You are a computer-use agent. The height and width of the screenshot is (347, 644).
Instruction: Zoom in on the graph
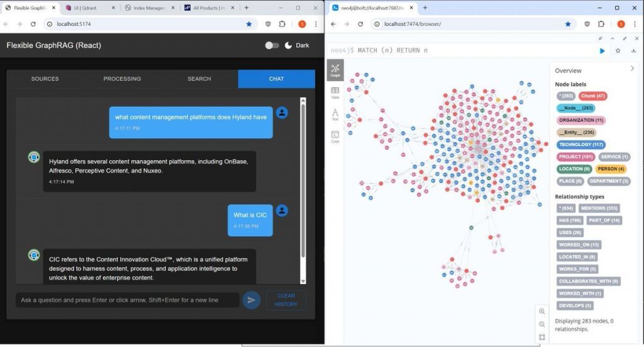click(x=542, y=311)
